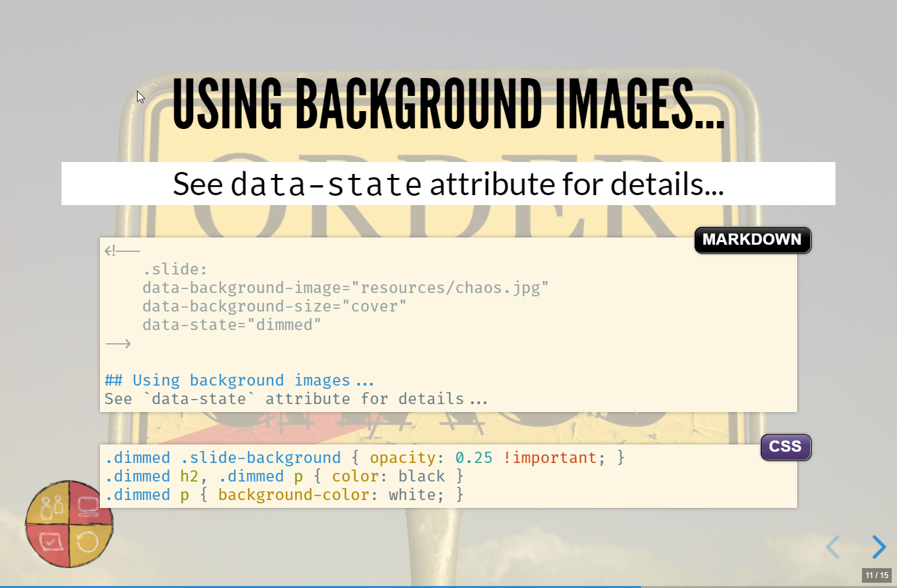The image size is (897, 588).
Task: Open the round four-quadrant logo
Action: [x=69, y=524]
